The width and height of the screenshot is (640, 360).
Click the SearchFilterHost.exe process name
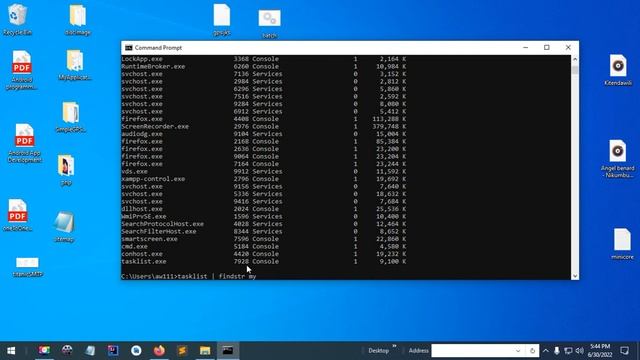point(159,231)
